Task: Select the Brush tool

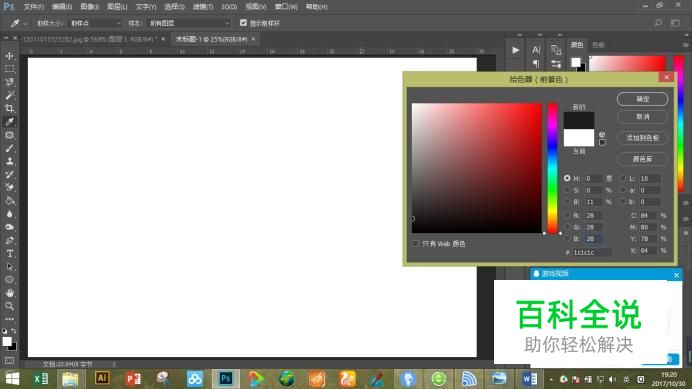Action: (x=9, y=148)
